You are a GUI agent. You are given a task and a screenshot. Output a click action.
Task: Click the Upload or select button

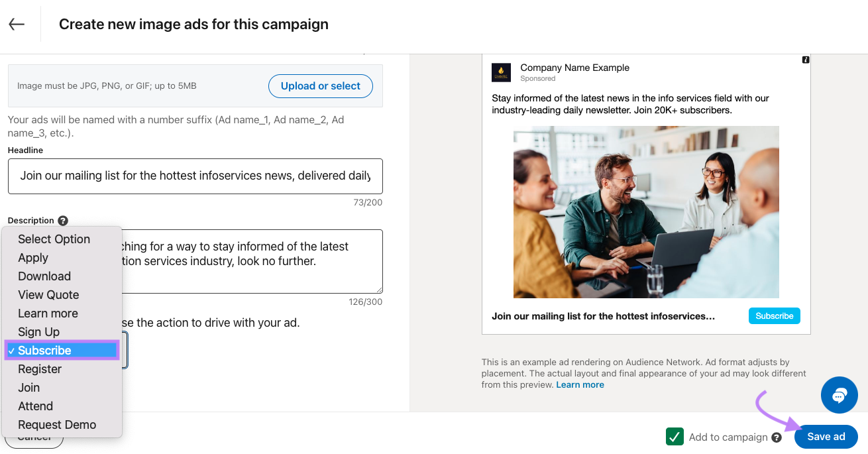(320, 86)
